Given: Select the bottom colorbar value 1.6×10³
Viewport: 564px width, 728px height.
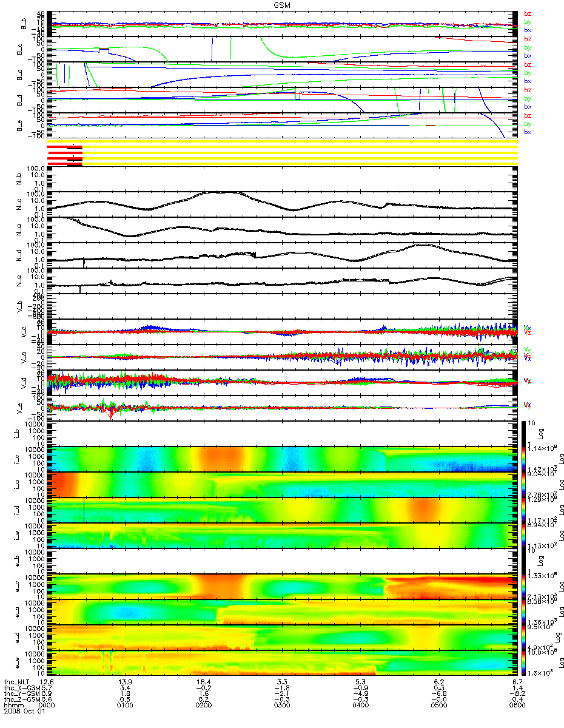Looking at the screenshot, I should click(x=539, y=674).
